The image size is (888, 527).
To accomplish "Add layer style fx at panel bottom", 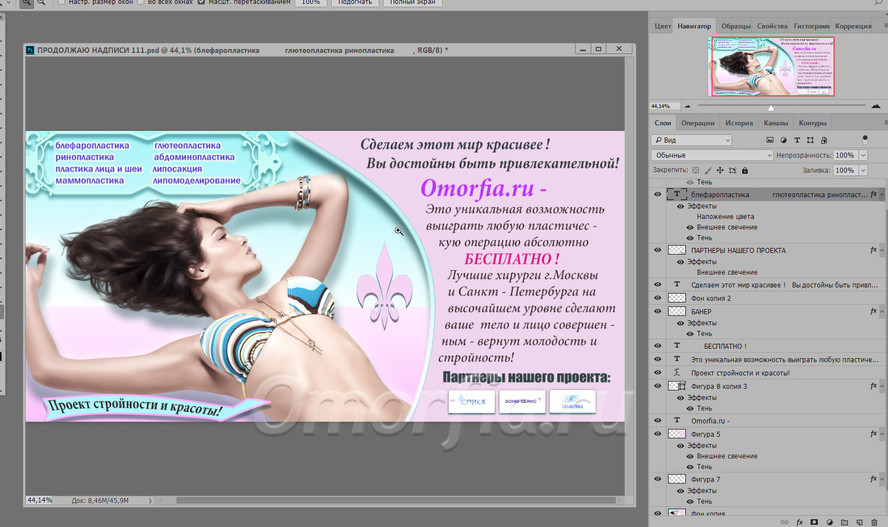I will (x=800, y=522).
